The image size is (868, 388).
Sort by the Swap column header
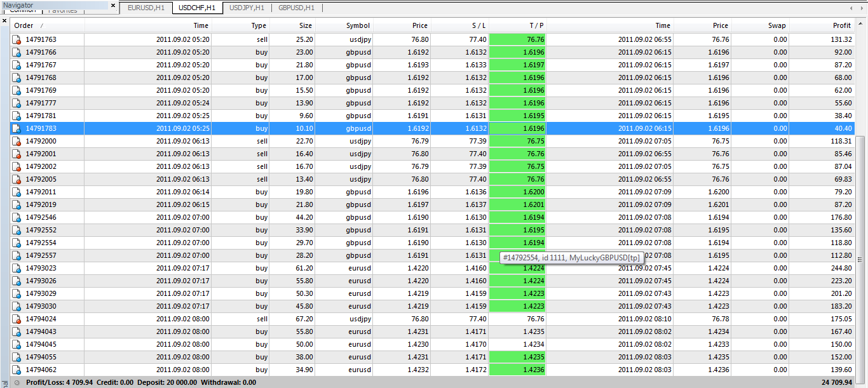pyautogui.click(x=759, y=25)
